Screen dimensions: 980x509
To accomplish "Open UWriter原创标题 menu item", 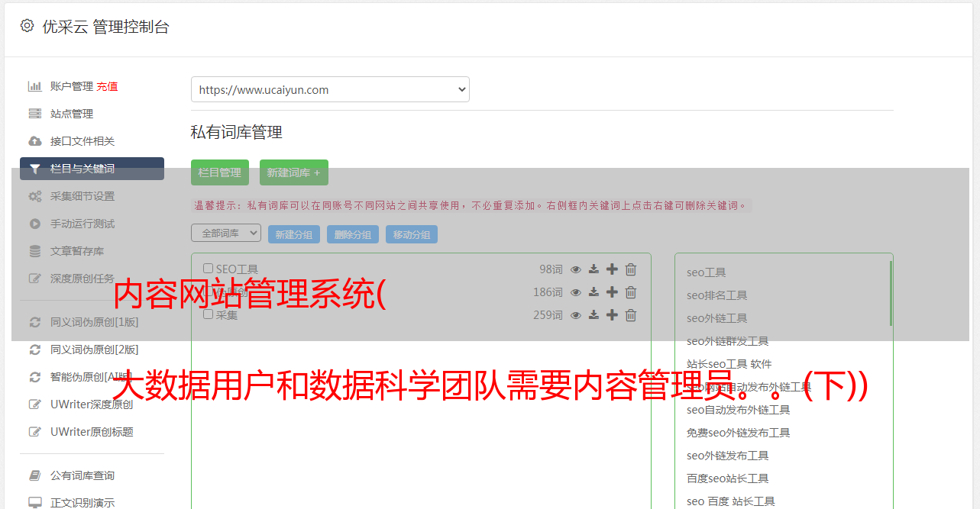I will pyautogui.click(x=92, y=432).
